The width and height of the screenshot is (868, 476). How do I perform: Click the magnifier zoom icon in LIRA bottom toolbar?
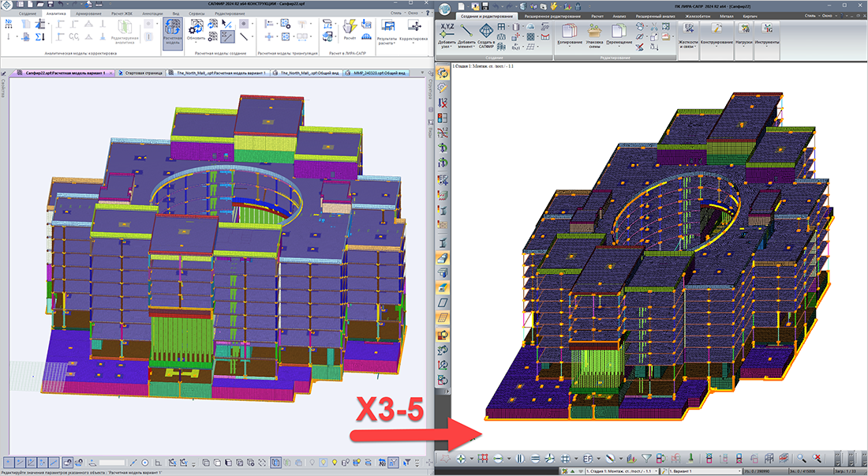(802, 459)
